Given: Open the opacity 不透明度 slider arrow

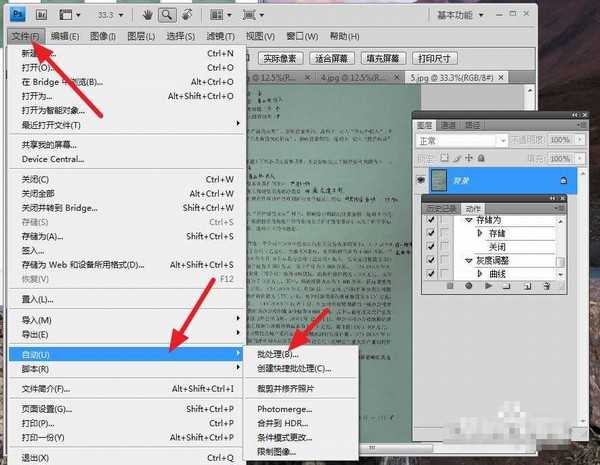Looking at the screenshot, I should coord(580,140).
